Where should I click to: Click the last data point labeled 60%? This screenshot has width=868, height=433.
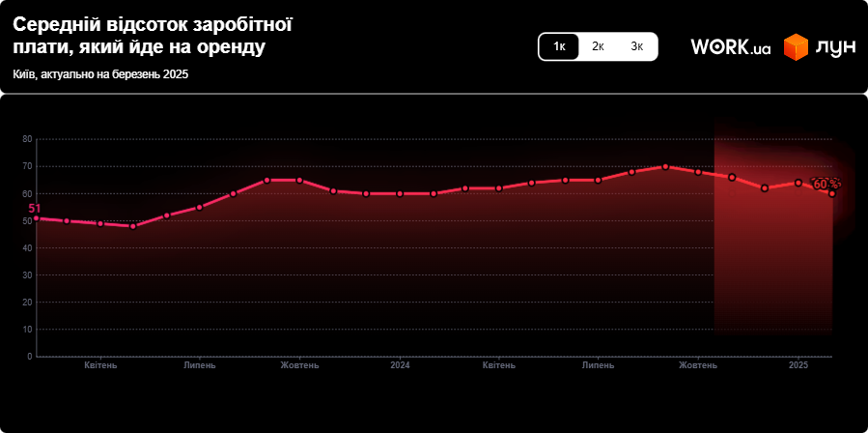tap(831, 193)
